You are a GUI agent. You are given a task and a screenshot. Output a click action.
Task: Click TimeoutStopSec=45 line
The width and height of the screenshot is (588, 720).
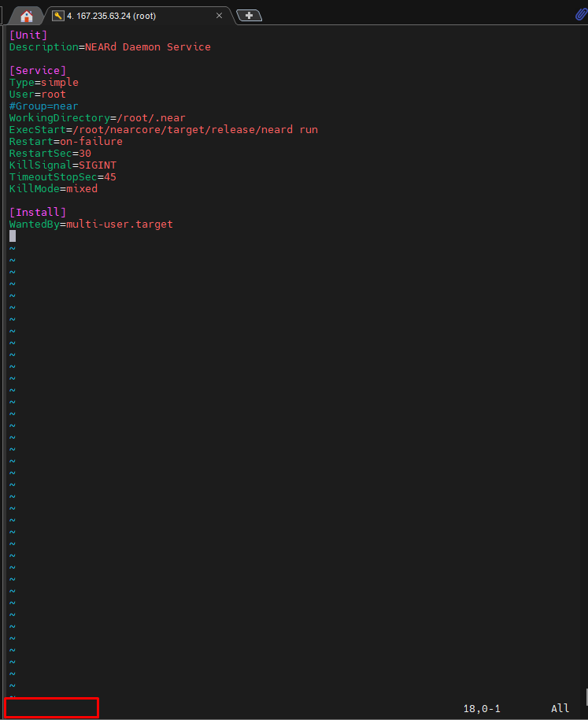pyautogui.click(x=63, y=176)
